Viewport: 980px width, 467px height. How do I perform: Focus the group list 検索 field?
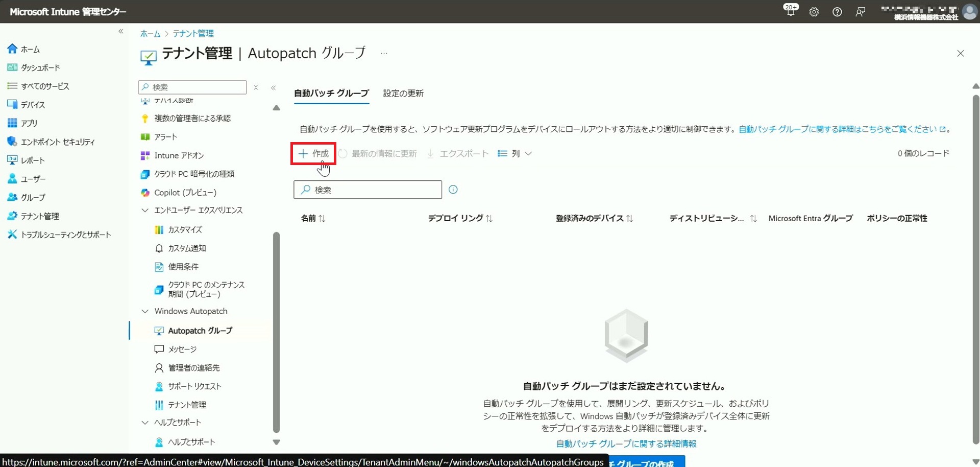(367, 190)
